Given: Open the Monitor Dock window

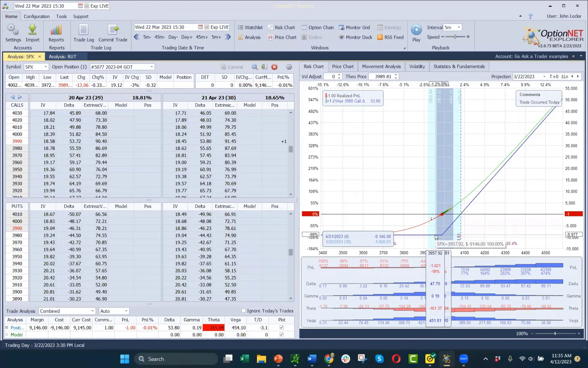Looking at the screenshot, I should [355, 37].
